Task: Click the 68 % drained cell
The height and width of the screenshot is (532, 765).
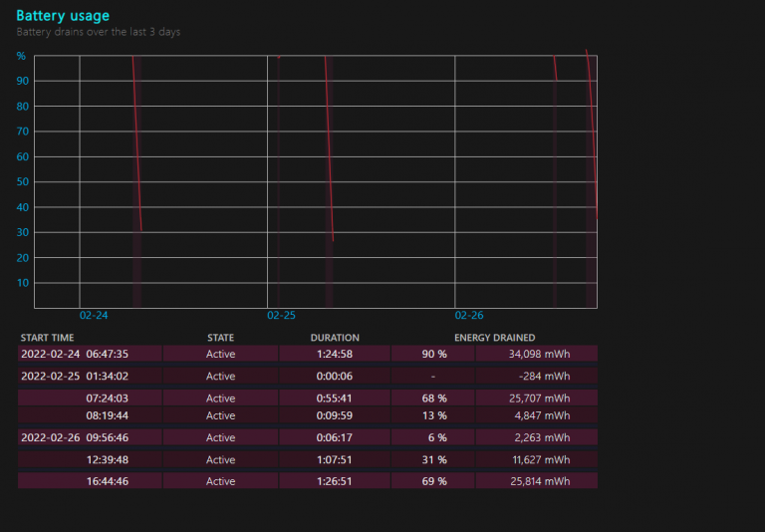Action: point(432,399)
